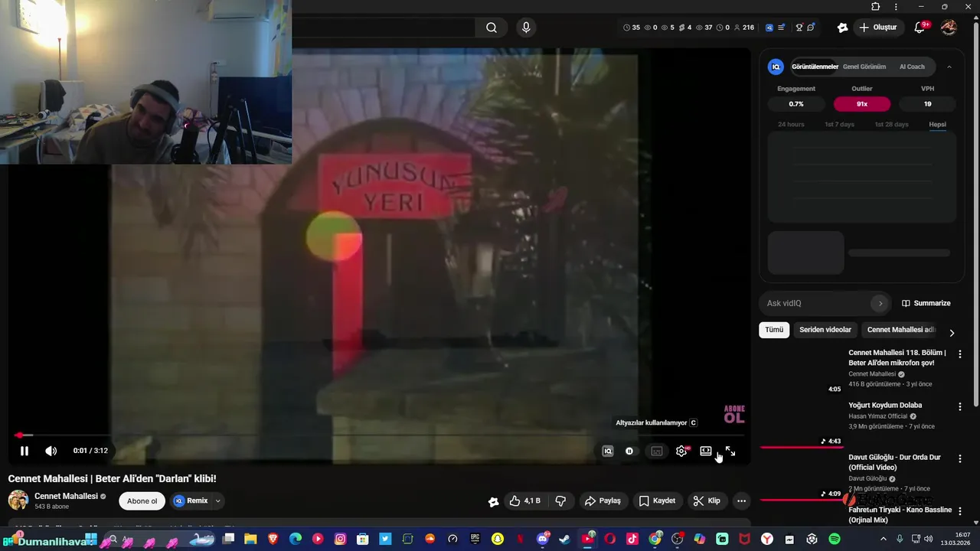The width and height of the screenshot is (980, 551).
Task: Open Discord from the taskbar
Action: point(543,539)
